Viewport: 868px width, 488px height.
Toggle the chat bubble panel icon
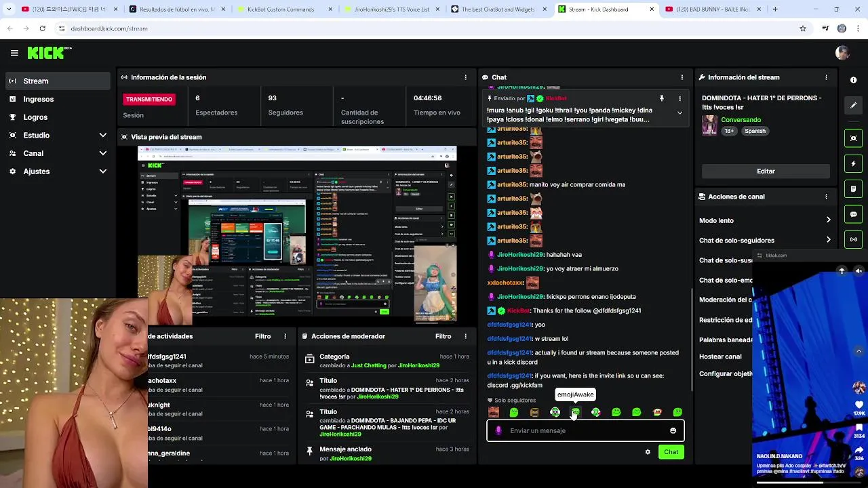(x=853, y=214)
